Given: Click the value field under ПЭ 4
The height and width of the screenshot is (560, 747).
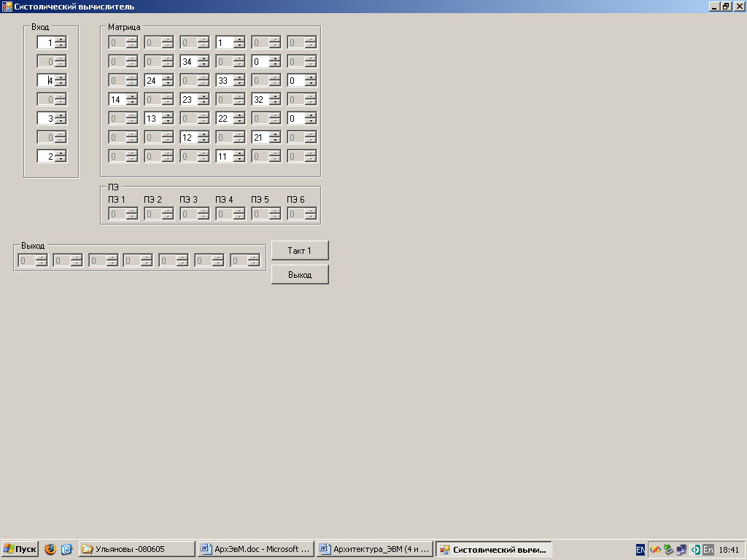Looking at the screenshot, I should click(x=230, y=214).
